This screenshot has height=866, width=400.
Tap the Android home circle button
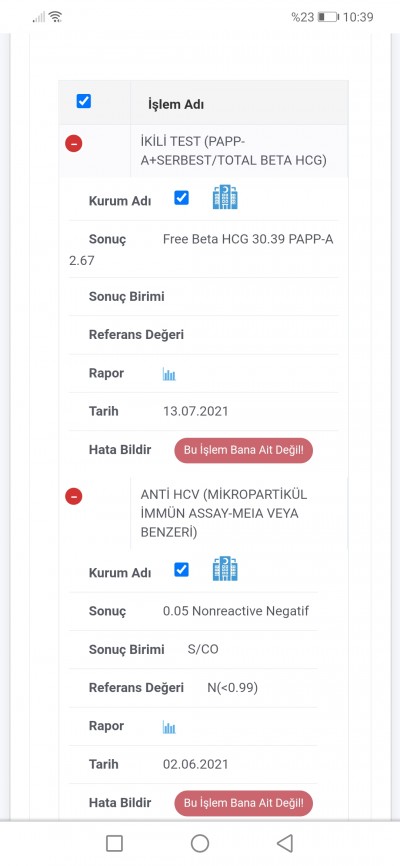coord(200,843)
